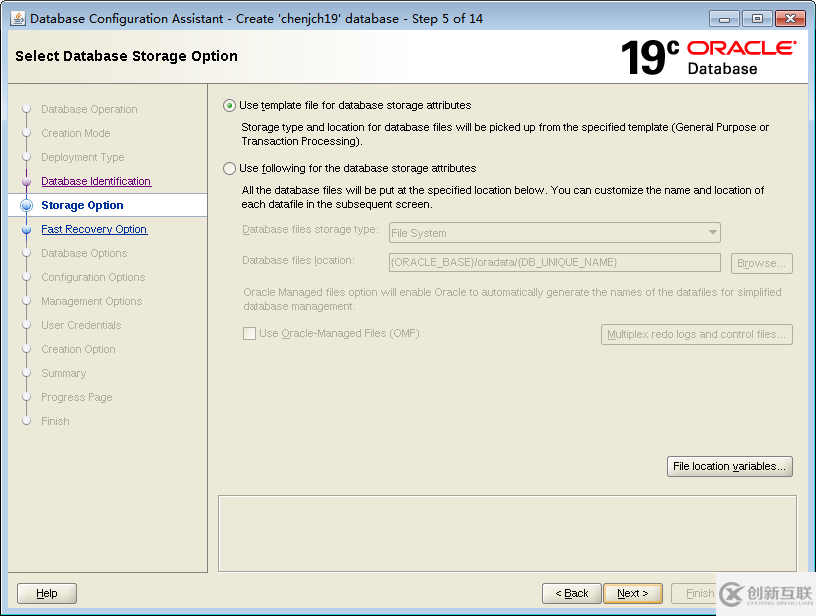
Task: Click User Credentials step in sidebar
Action: 81,325
